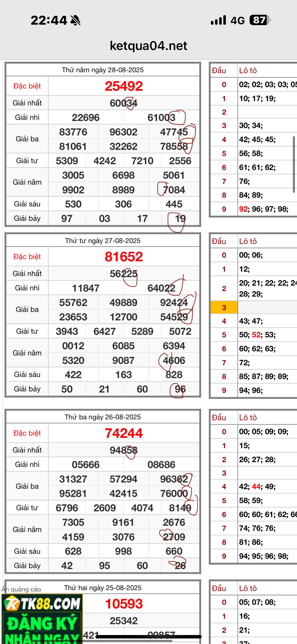Open the Thứ ba ngày 26-08-2025 header
Image resolution: width=297 pixels, height=644 pixels.
(103, 417)
